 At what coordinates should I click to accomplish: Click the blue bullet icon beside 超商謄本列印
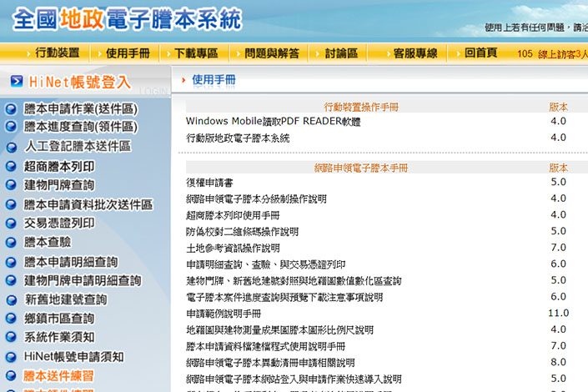[x=11, y=166]
